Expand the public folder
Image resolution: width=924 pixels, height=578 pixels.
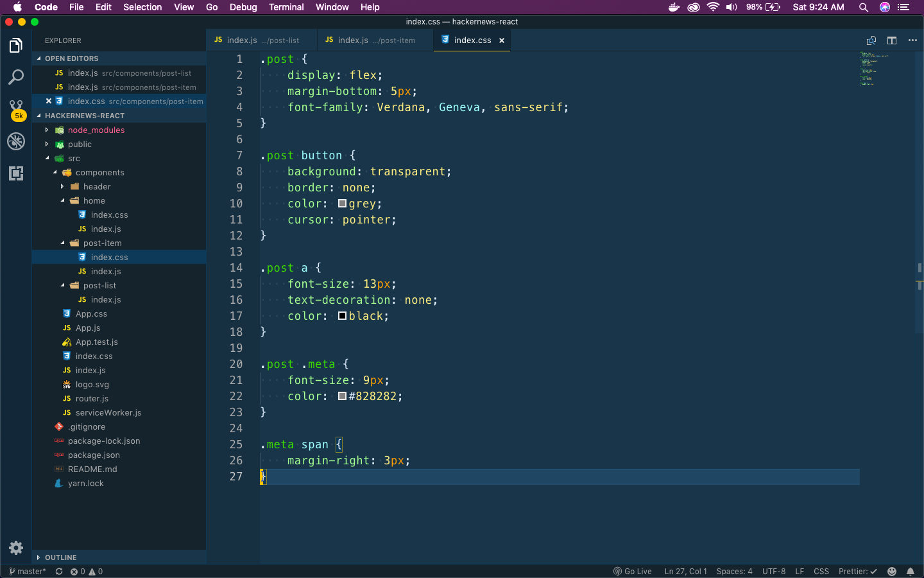pyautogui.click(x=119, y=144)
